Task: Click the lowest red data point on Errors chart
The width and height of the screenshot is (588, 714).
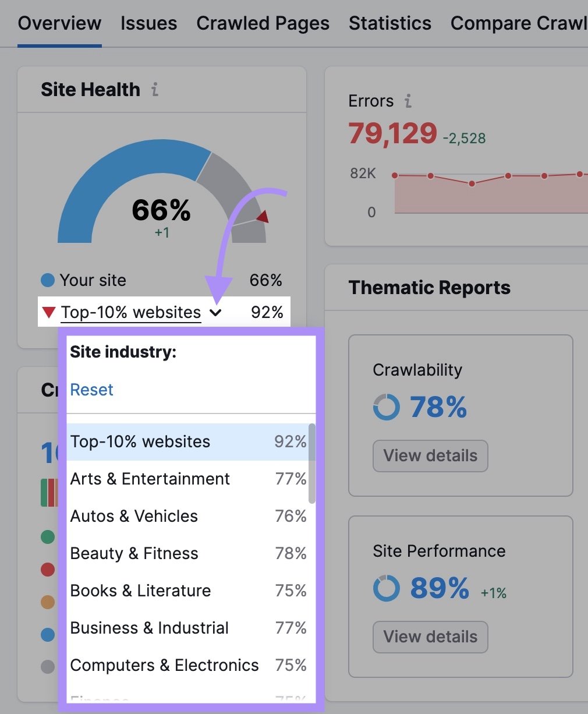Action: tap(472, 183)
